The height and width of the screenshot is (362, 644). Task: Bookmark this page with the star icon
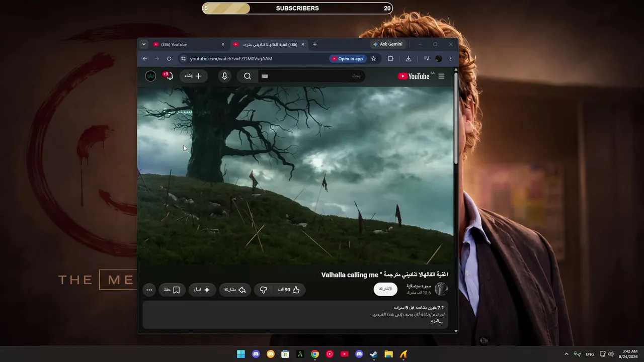pos(373,59)
